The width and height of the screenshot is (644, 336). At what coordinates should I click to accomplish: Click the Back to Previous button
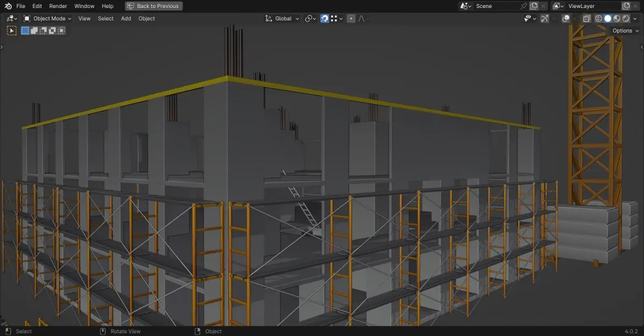click(x=153, y=6)
